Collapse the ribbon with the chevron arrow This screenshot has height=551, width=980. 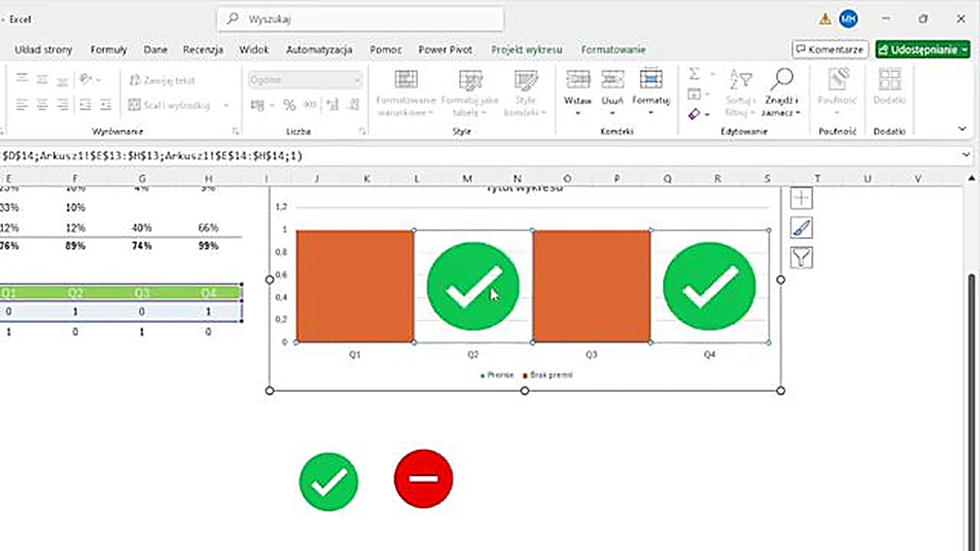point(962,129)
